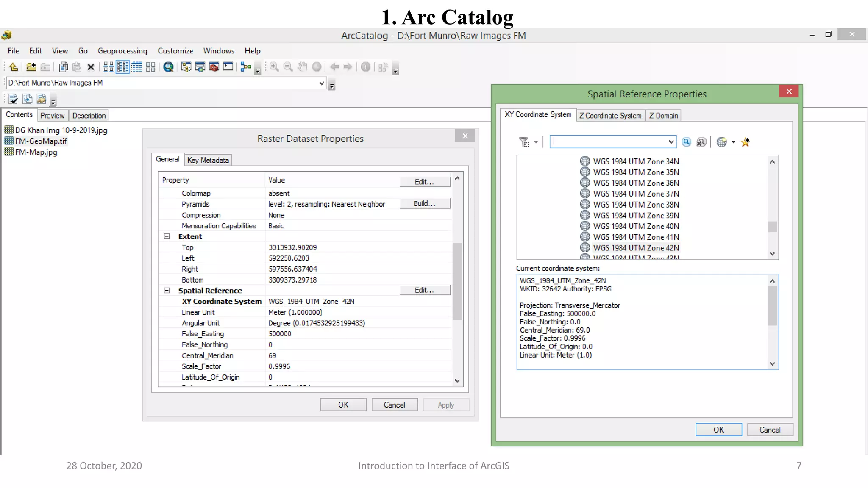Click the Add Coordinate System globe icon
The height and width of the screenshot is (488, 868).
click(x=721, y=142)
